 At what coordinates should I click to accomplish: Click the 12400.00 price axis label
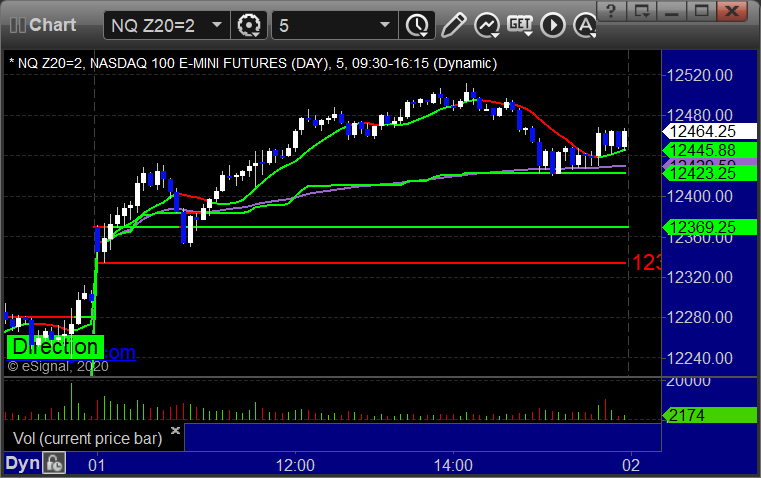click(700, 197)
